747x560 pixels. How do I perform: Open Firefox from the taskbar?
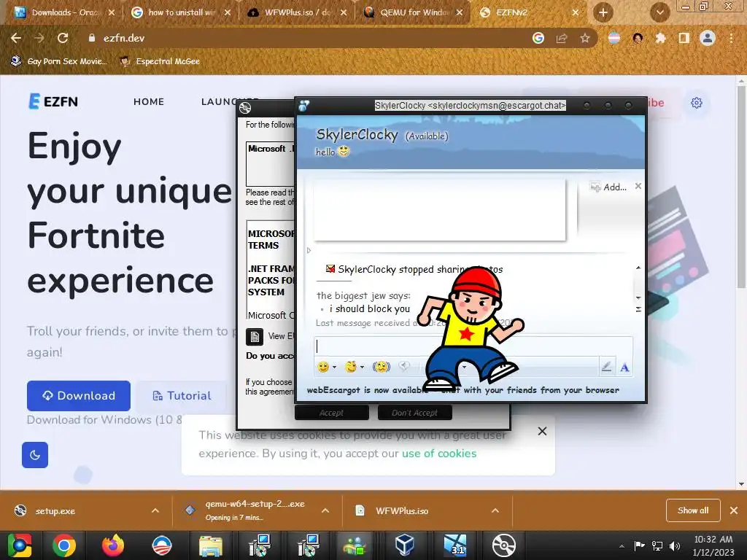113,545
